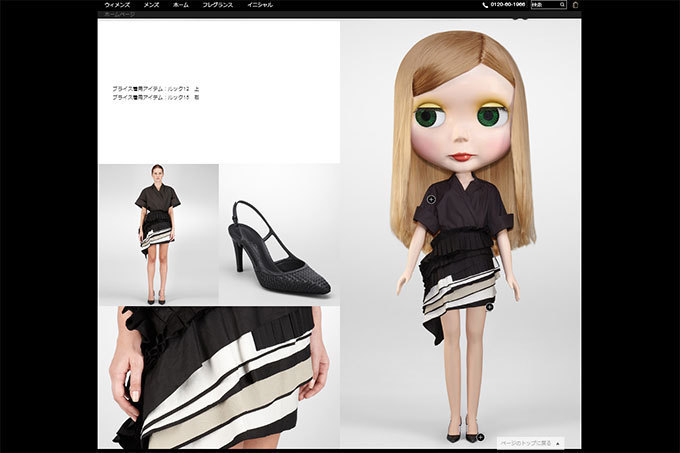Screen dimensions: 680x453
Task: Click plus hotspot near doll's shoes
Action: pyautogui.click(x=481, y=437)
